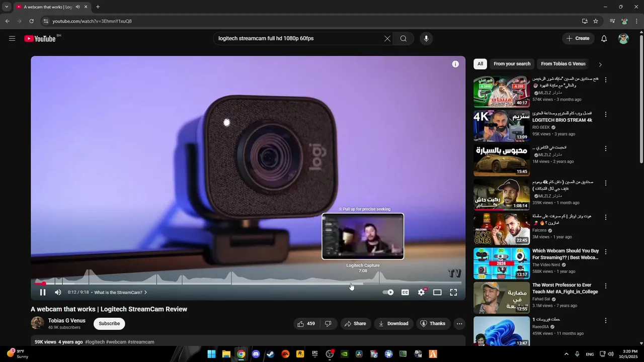Show hidden system tray icons

[567, 354]
